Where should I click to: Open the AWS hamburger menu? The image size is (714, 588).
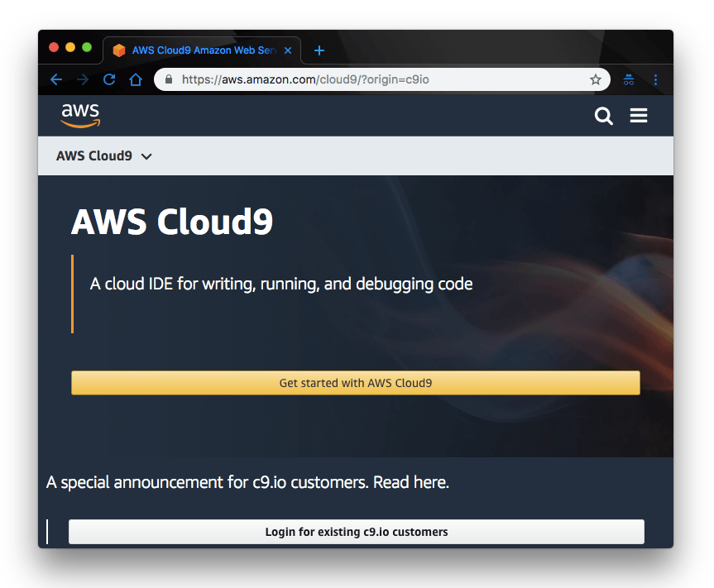point(639,116)
